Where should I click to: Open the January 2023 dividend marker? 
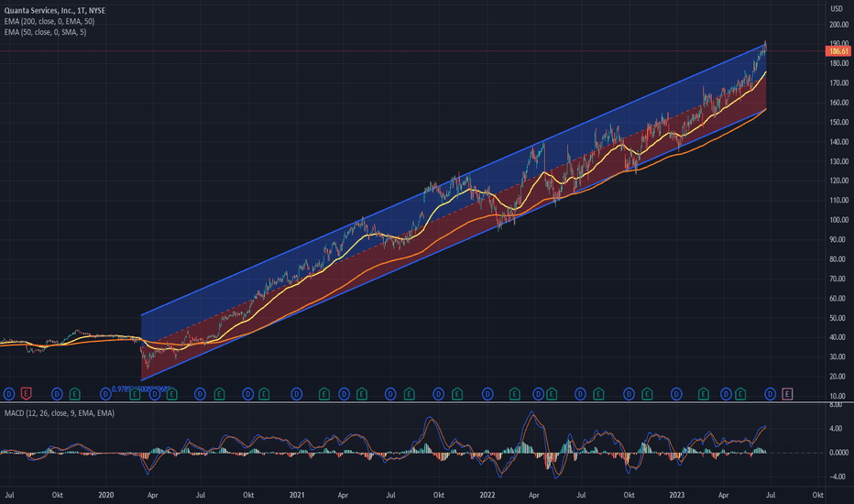click(676, 393)
